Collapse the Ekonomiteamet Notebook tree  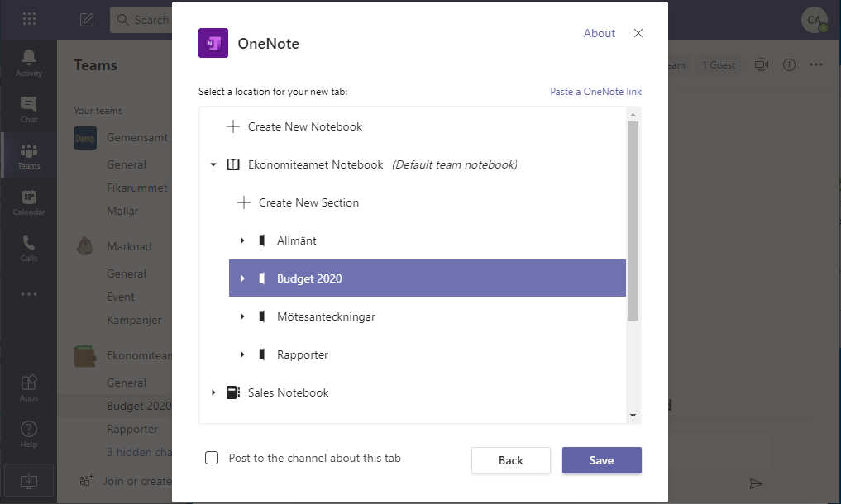pos(213,165)
